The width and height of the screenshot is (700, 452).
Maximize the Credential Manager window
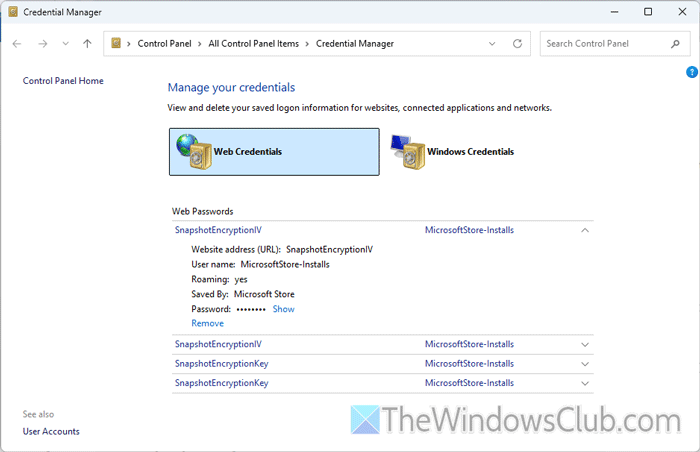(x=648, y=12)
